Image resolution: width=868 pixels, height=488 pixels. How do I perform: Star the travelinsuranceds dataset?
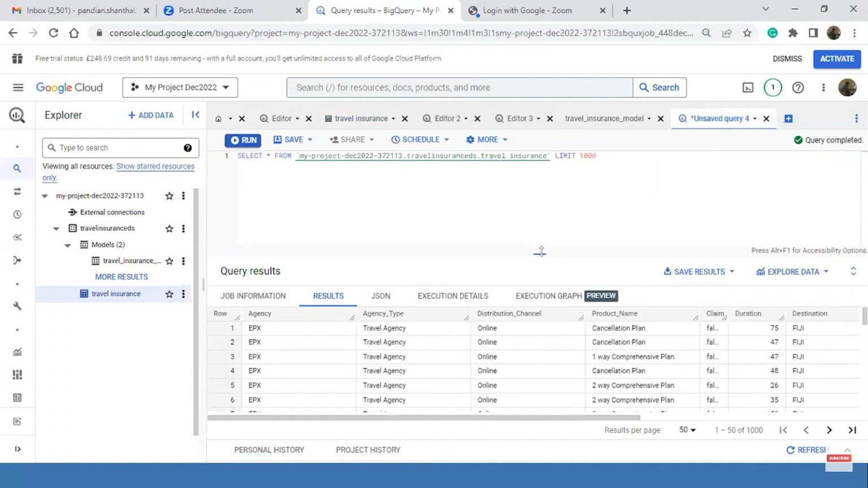[169, 228]
